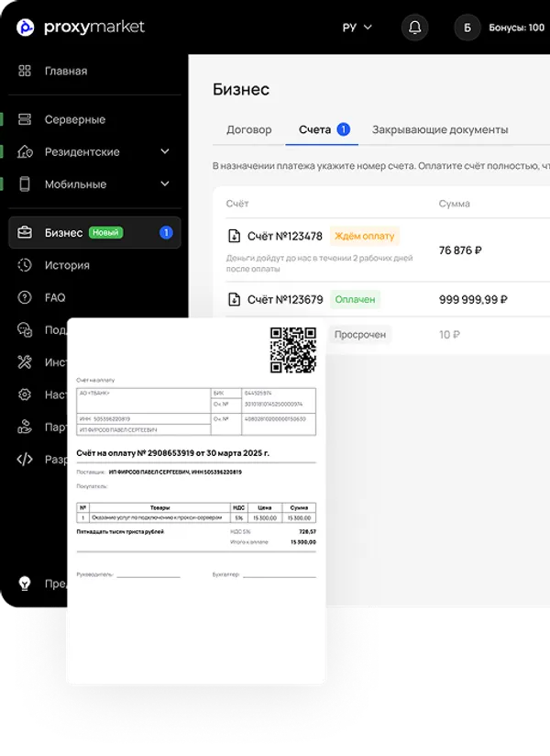The image size is (550, 756).
Task: Expand the Мобильные submenu chevron
Action: [x=165, y=184]
